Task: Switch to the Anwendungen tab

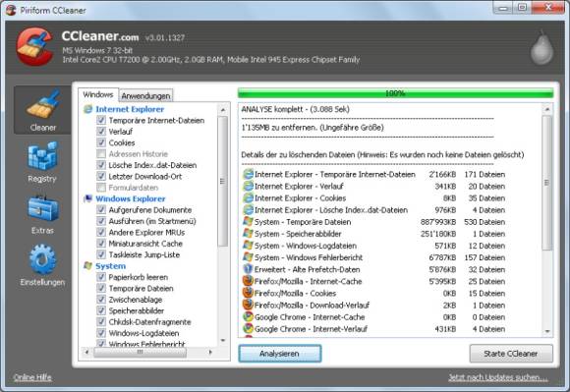Action: 145,96
